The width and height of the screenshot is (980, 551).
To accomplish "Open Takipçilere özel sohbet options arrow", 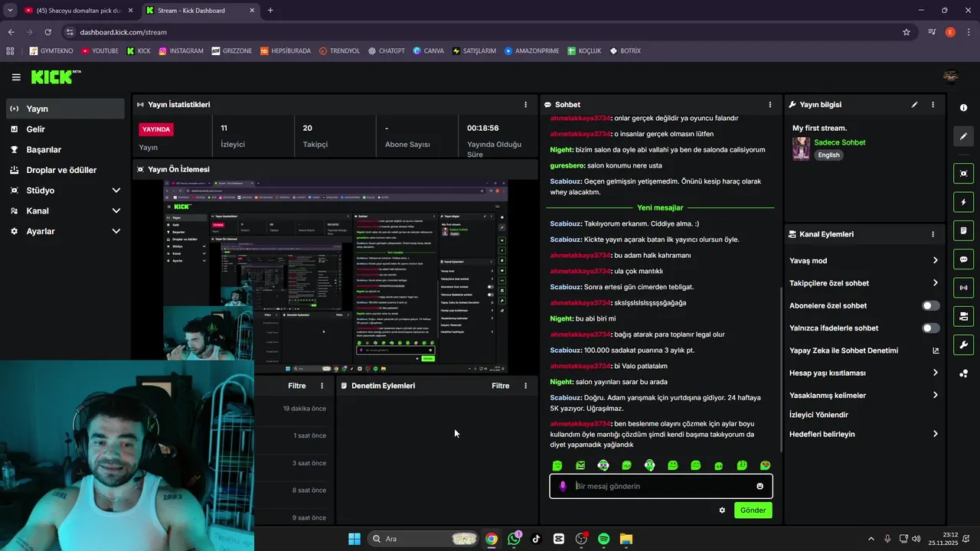I will point(936,283).
